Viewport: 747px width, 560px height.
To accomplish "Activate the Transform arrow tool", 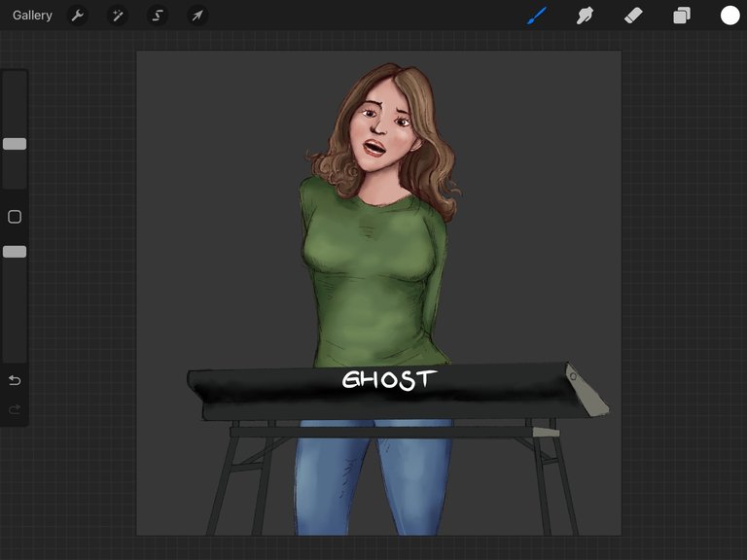I will click(197, 16).
